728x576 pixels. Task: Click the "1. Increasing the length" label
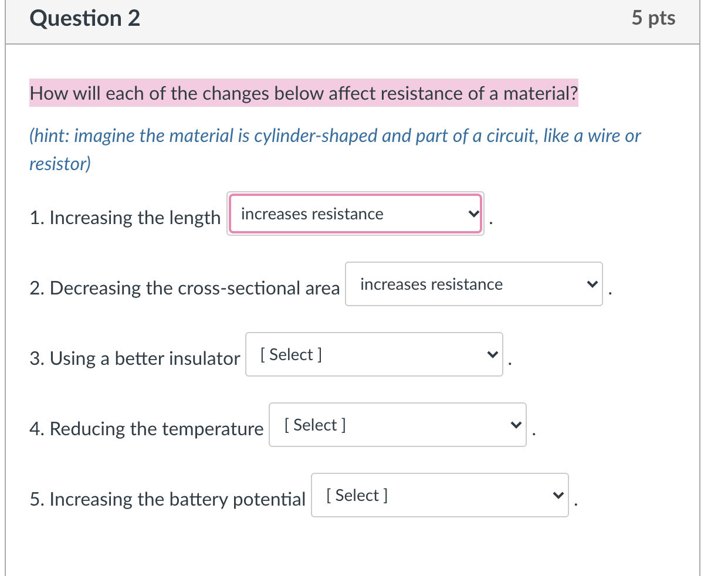tap(125, 218)
